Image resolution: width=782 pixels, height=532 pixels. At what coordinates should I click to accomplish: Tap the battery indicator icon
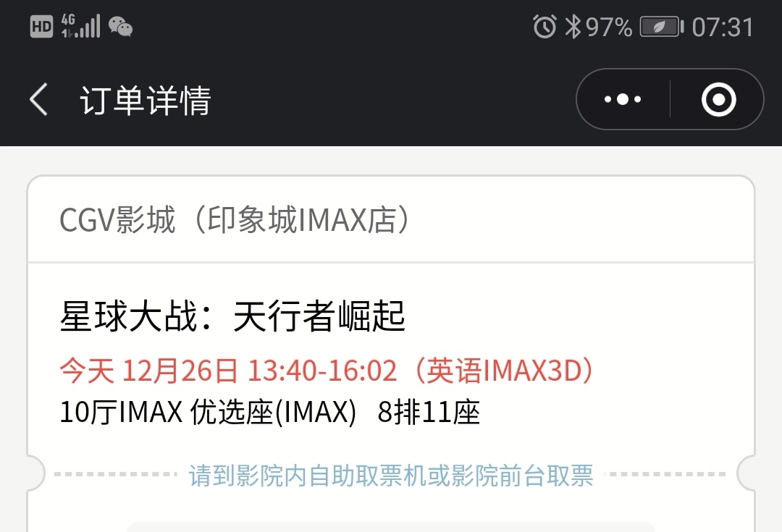pyautogui.click(x=661, y=27)
